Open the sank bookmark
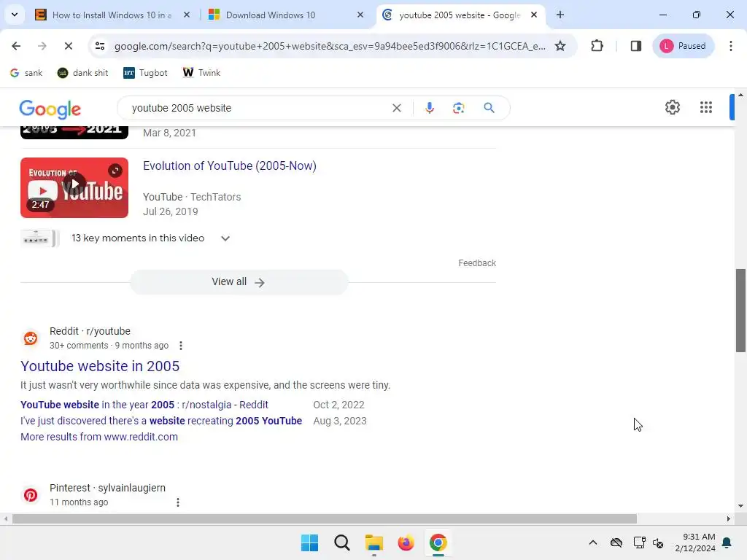 coord(27,73)
